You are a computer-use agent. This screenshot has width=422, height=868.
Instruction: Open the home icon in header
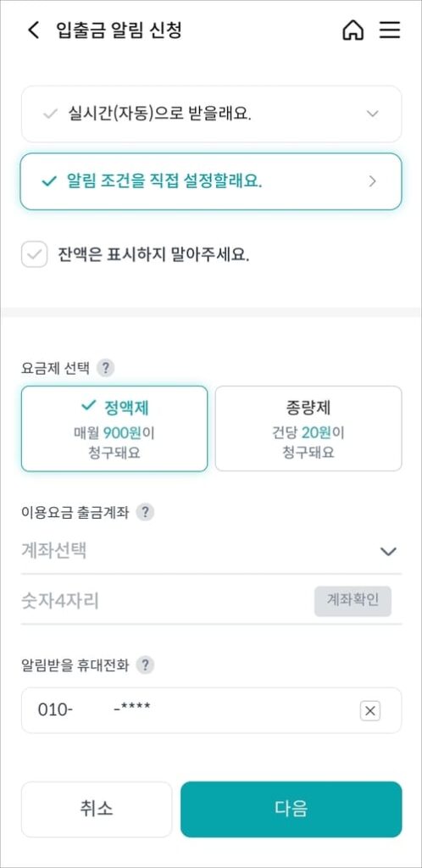point(353,30)
